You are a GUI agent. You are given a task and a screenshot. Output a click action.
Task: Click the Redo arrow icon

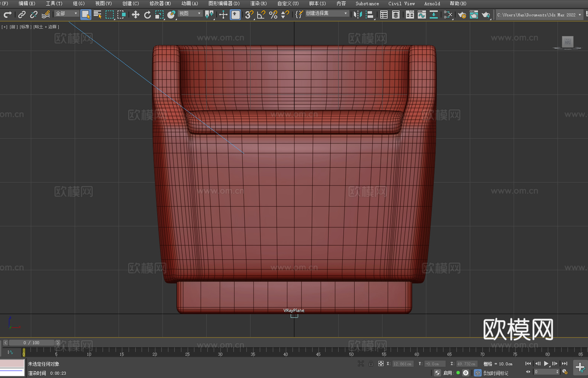point(7,14)
